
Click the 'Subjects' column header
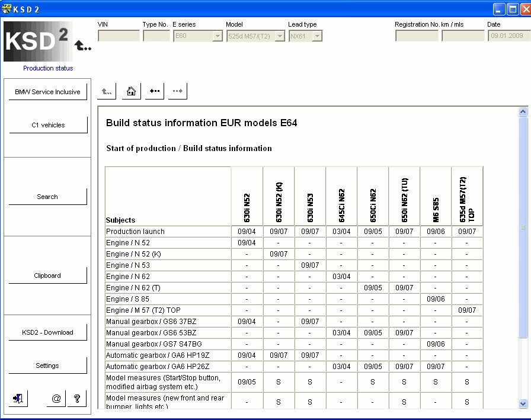click(x=120, y=220)
